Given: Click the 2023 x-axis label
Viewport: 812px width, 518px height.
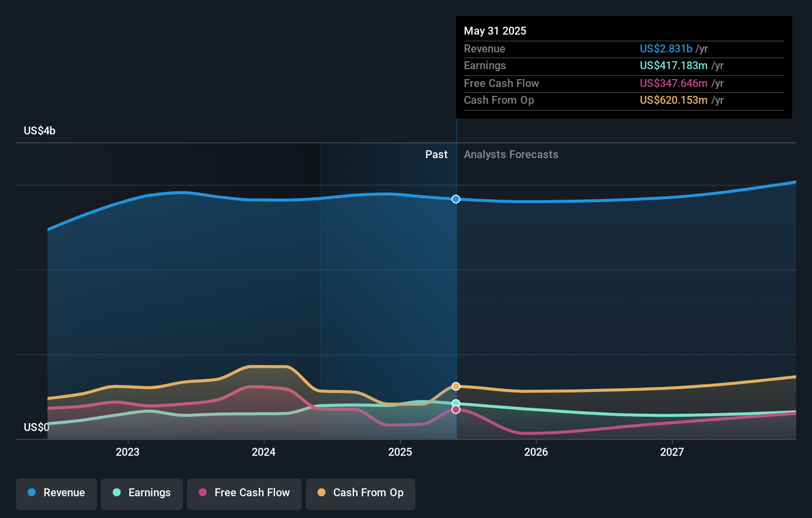Looking at the screenshot, I should click(128, 452).
